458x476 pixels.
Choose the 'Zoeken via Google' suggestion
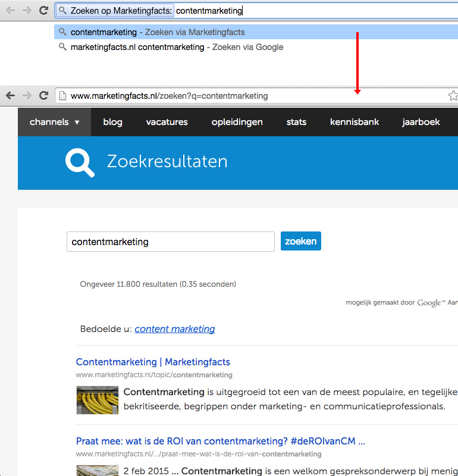177,47
